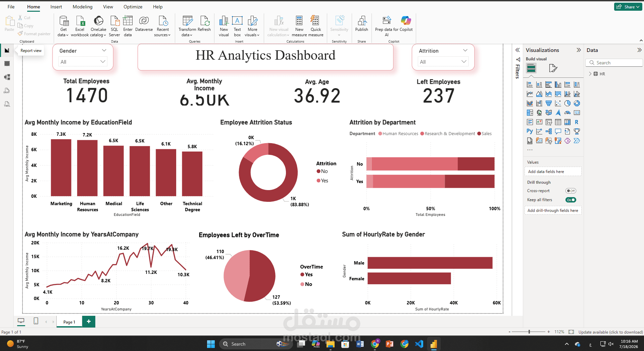Open More visuals dropdown
The height and width of the screenshot is (351, 644).
click(x=252, y=26)
